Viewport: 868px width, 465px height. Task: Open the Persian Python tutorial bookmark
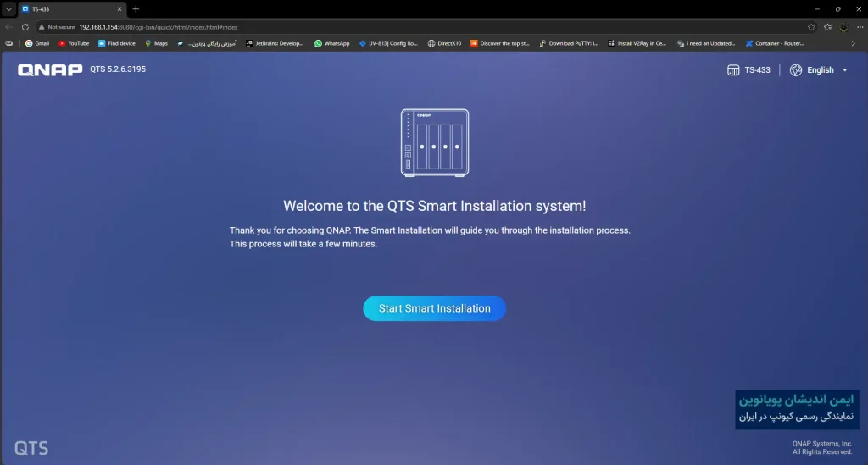tap(207, 43)
